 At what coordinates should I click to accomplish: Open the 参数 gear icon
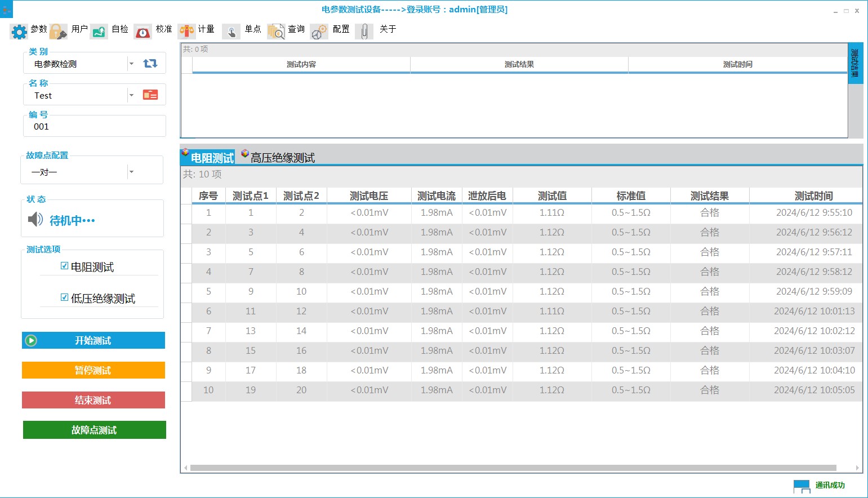point(19,32)
